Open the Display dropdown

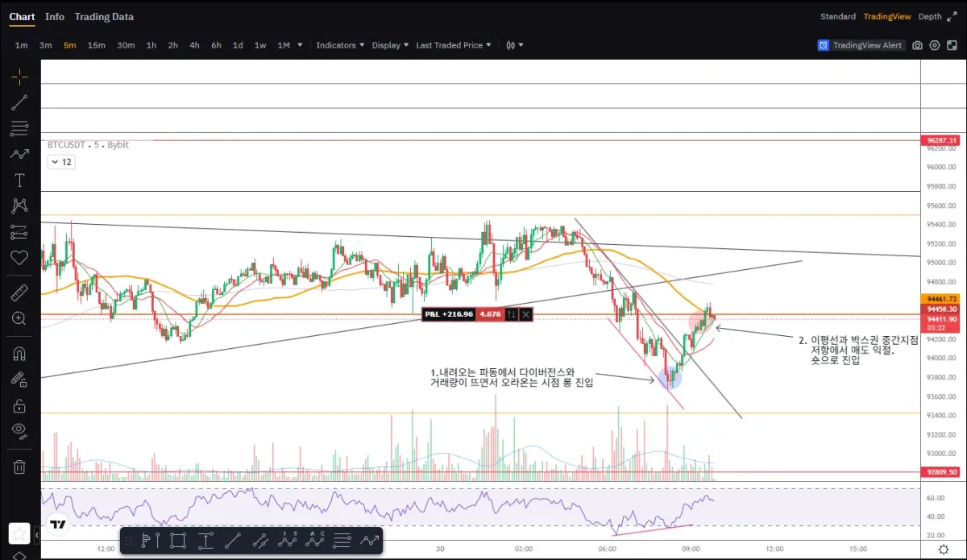pyautogui.click(x=390, y=45)
